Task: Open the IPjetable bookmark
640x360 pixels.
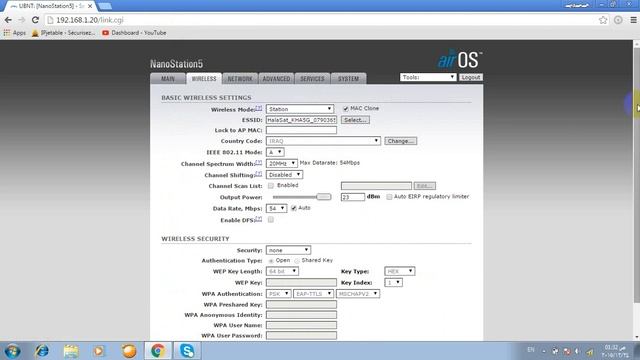Action: click(x=63, y=33)
